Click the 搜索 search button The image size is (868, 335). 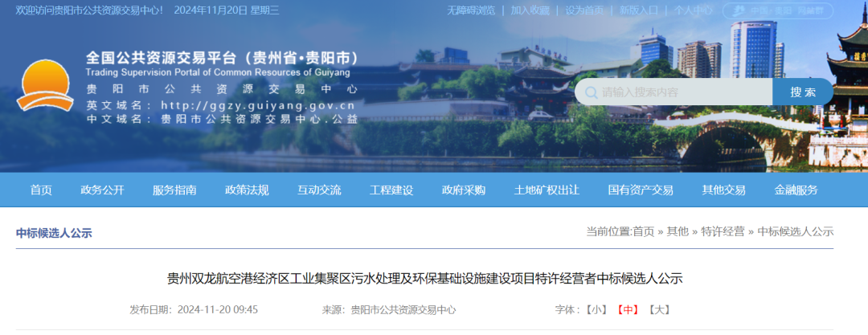coord(803,92)
